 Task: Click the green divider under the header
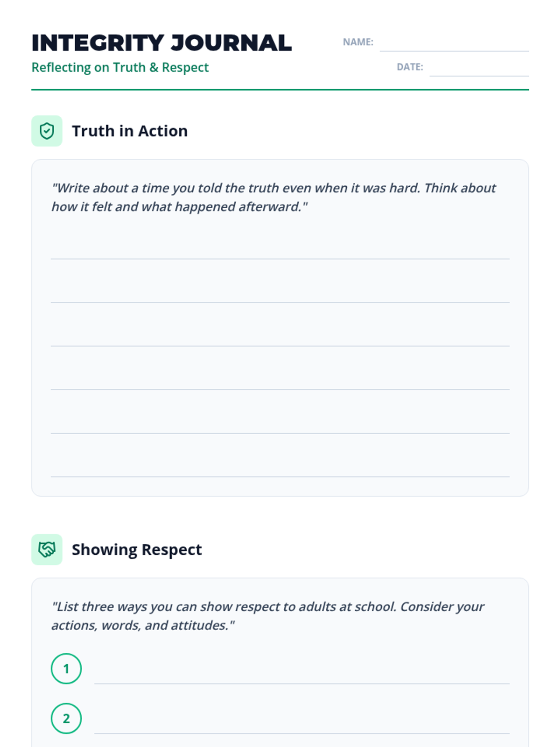(280, 89)
